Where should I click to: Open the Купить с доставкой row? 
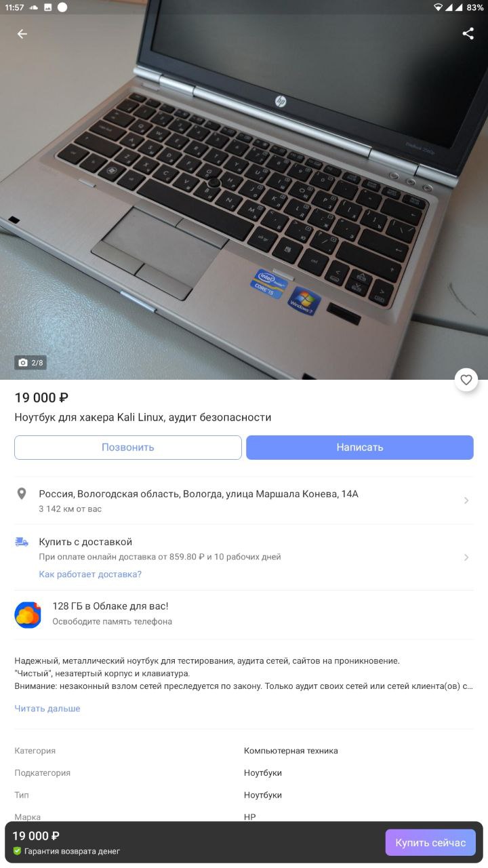click(x=244, y=557)
